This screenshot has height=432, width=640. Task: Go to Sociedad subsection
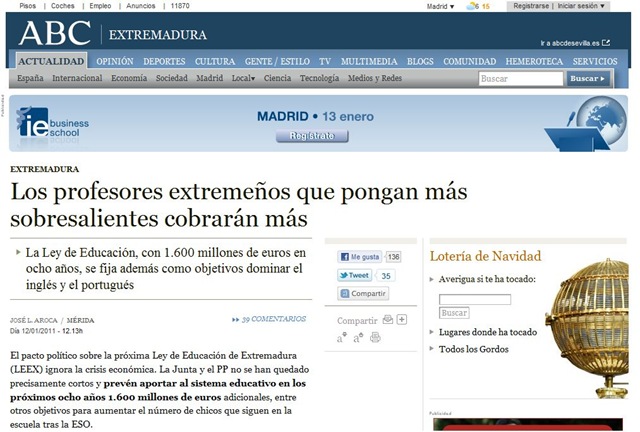point(171,78)
